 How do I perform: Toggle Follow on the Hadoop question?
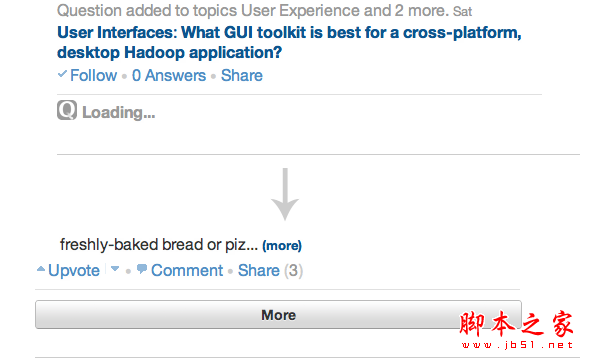pyautogui.click(x=93, y=75)
